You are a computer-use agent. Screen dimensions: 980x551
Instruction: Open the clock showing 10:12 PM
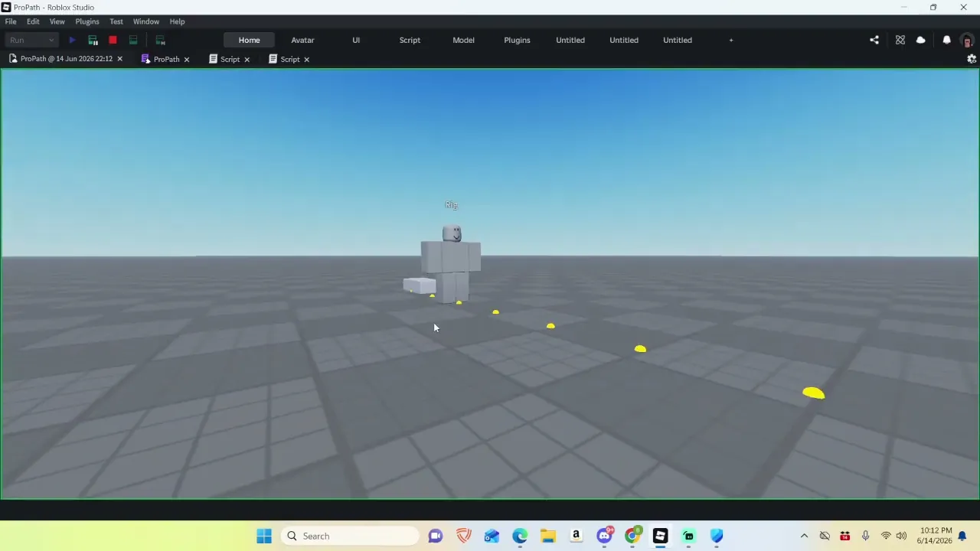coord(936,536)
